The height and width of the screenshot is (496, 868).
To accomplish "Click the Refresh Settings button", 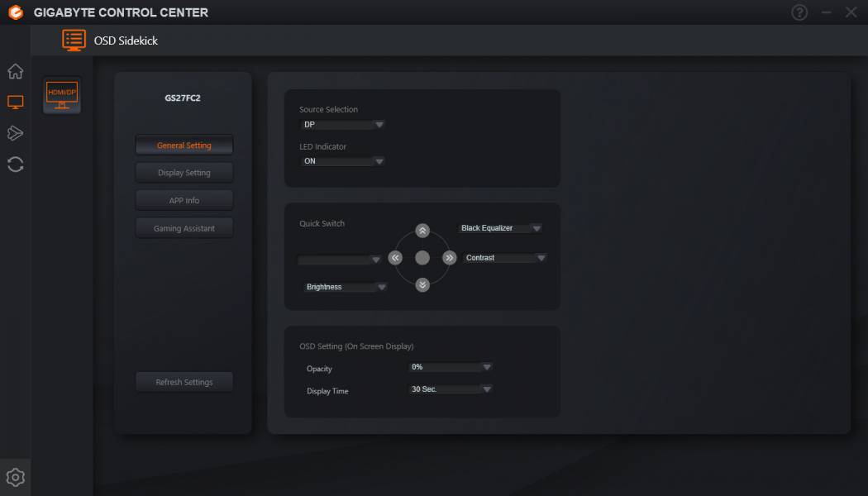I will coord(184,382).
